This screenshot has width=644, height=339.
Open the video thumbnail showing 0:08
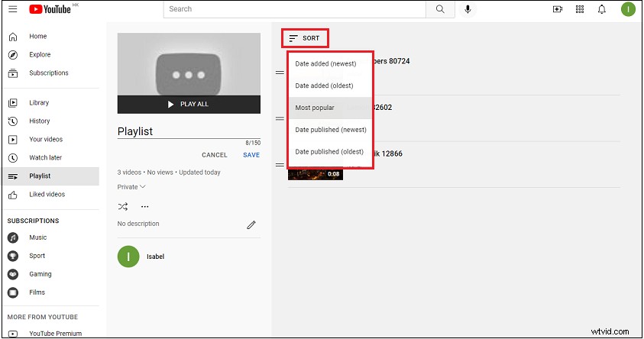pos(315,174)
